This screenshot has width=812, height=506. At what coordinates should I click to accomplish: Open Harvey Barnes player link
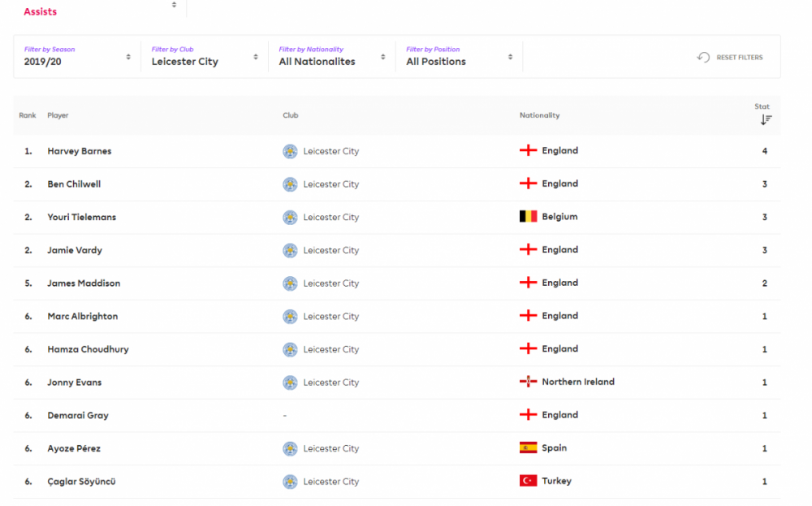80,151
